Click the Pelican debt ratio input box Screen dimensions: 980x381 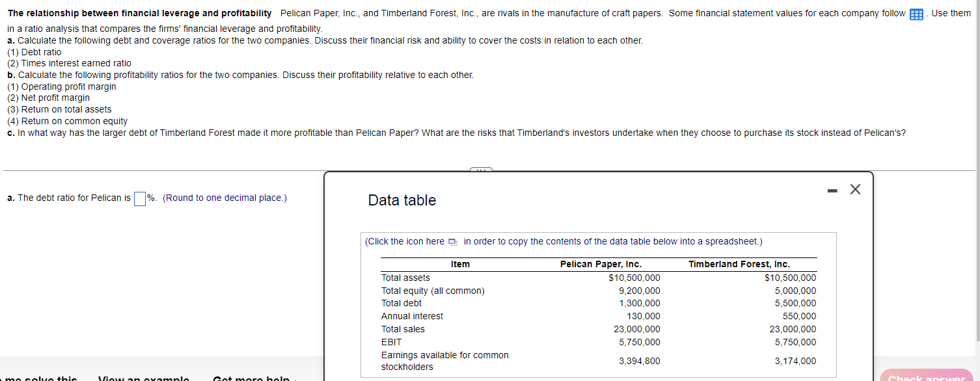pyautogui.click(x=139, y=198)
